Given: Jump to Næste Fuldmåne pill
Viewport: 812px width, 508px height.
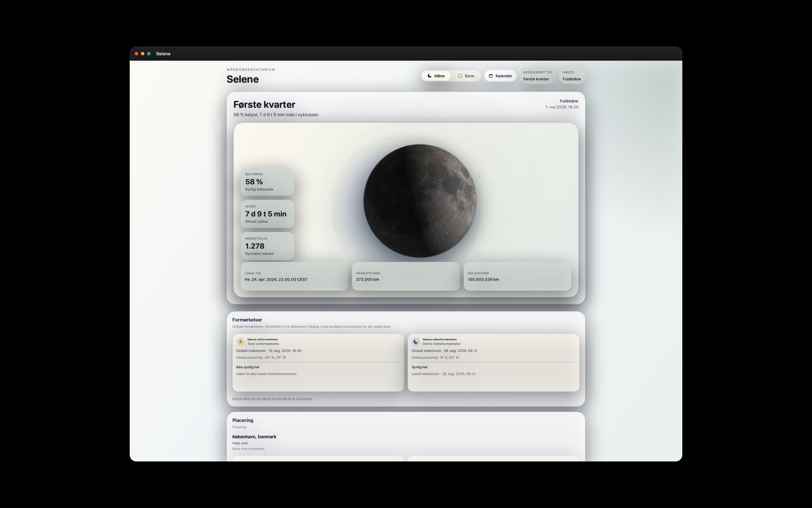Looking at the screenshot, I should [x=572, y=76].
